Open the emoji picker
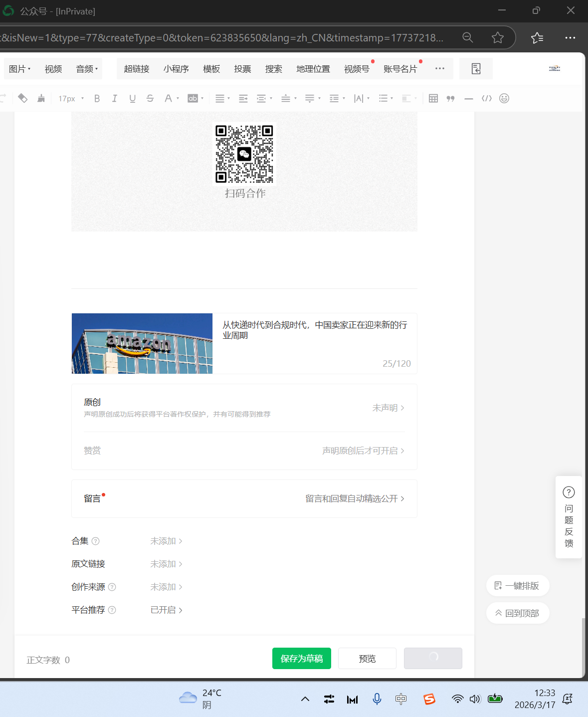This screenshot has width=588, height=717. pyautogui.click(x=504, y=98)
